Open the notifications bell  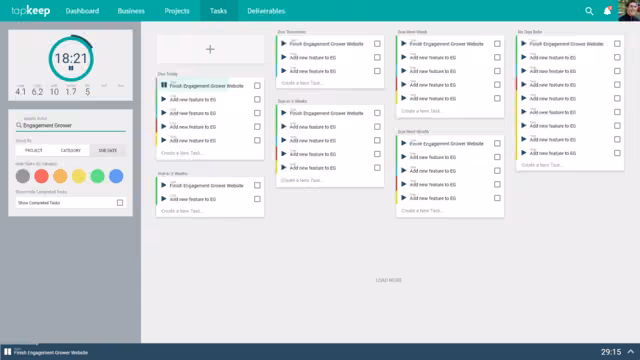click(x=607, y=11)
